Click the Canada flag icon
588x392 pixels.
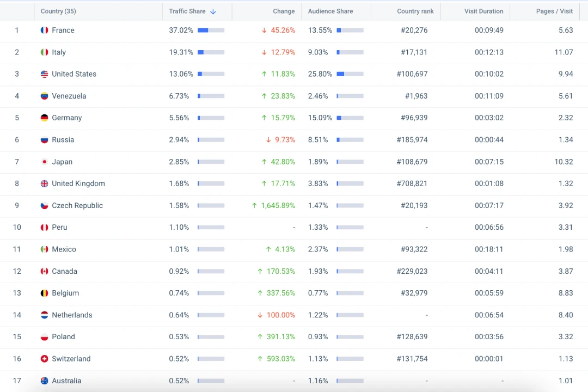(45, 271)
